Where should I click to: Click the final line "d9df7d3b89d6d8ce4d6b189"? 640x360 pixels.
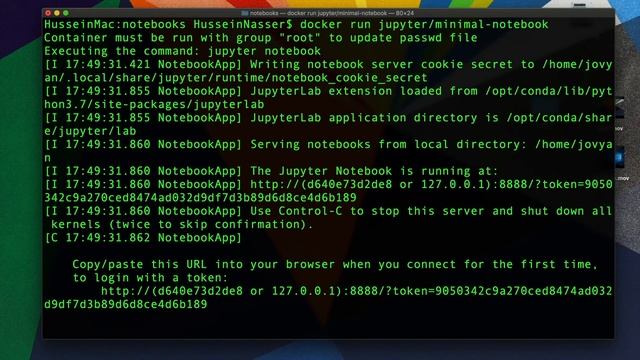click(126, 304)
